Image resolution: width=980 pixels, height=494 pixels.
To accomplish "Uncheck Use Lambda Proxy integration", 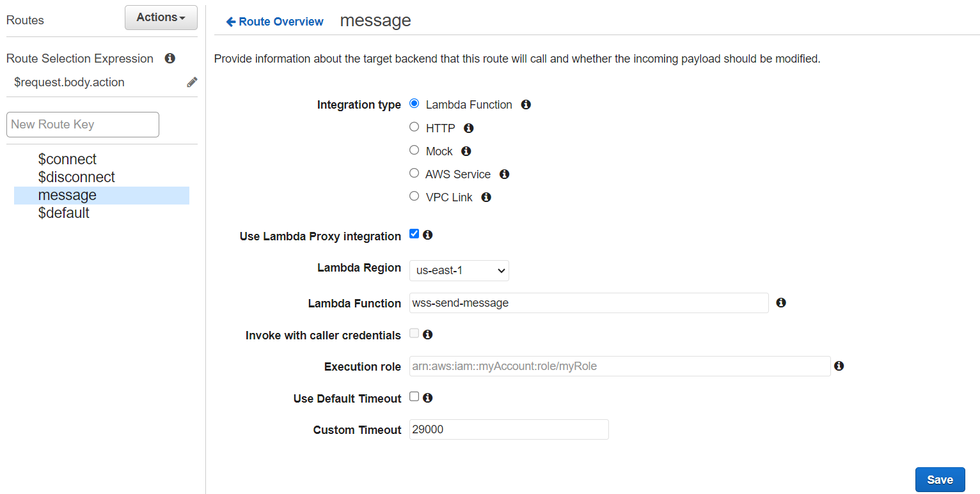I will point(415,234).
